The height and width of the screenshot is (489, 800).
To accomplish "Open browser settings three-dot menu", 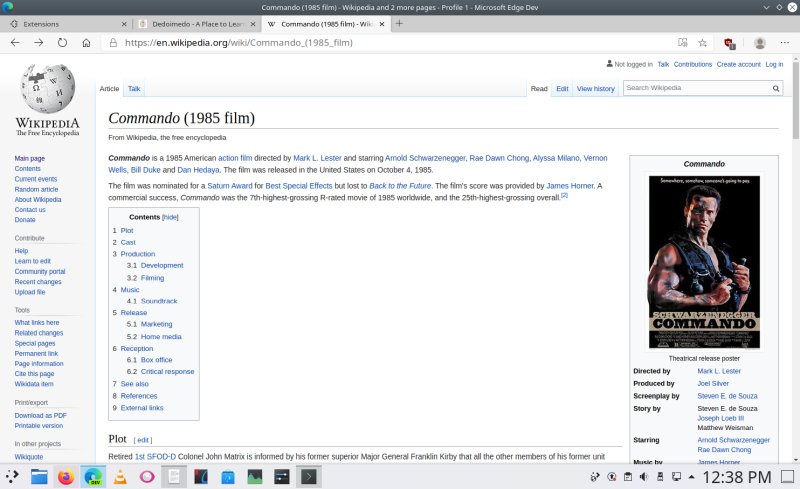I will coord(784,43).
